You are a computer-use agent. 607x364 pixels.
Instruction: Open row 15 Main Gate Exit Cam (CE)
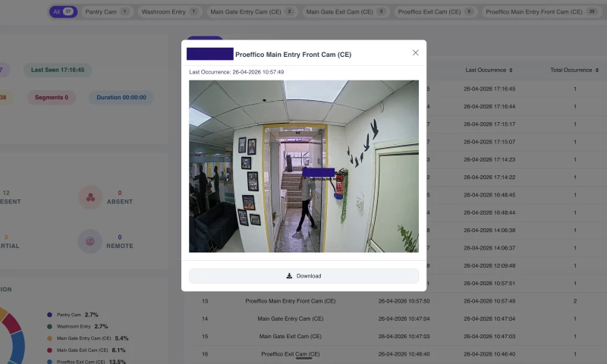click(395, 337)
